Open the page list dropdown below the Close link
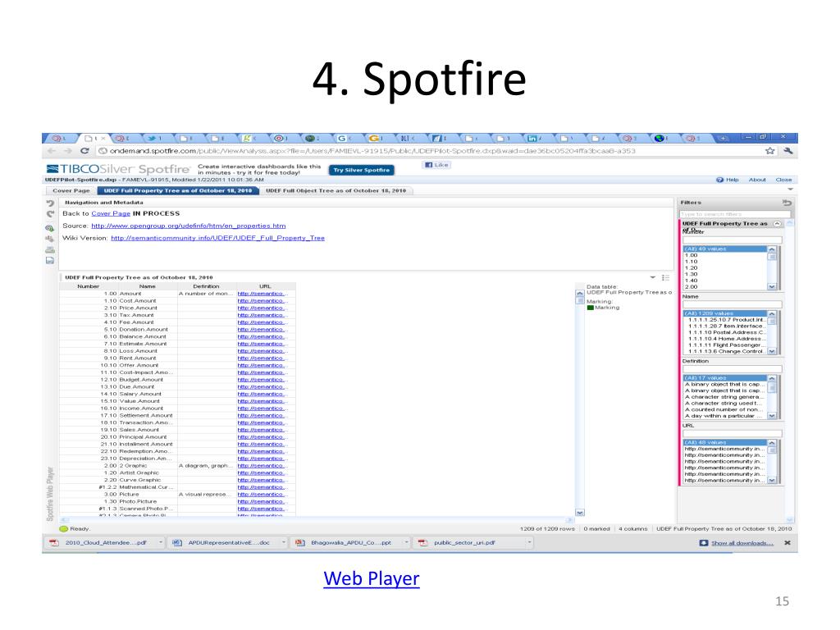Screen dimensions: 840x630 coord(790,189)
